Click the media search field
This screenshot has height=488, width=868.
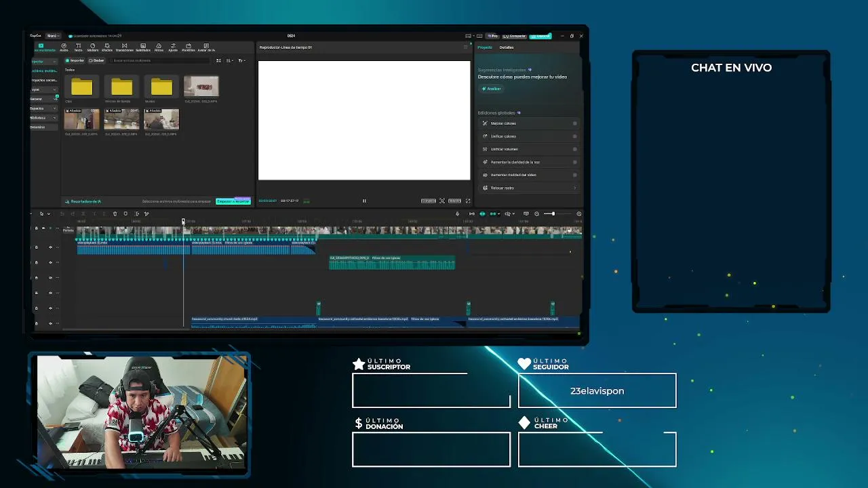point(160,60)
